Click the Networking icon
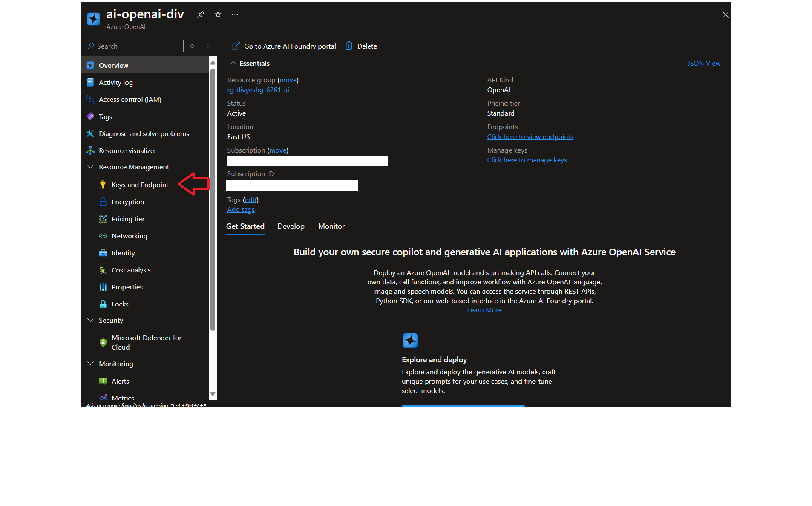812x506 pixels. [103, 236]
